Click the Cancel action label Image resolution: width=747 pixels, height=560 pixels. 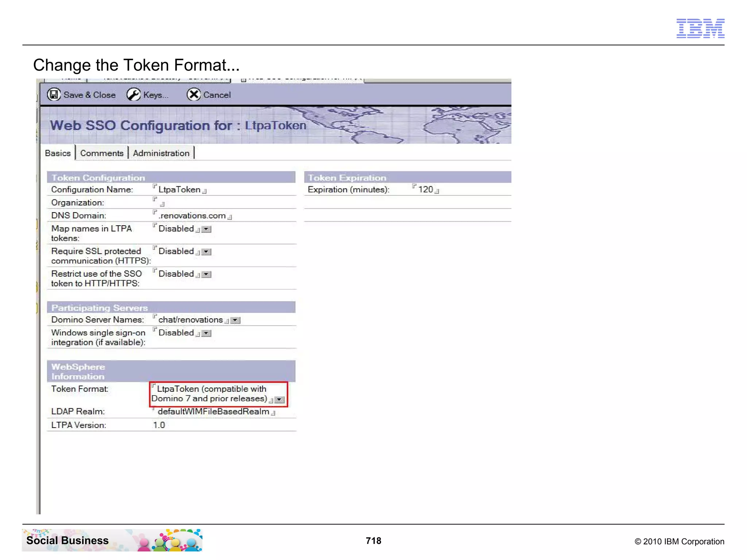pos(217,95)
